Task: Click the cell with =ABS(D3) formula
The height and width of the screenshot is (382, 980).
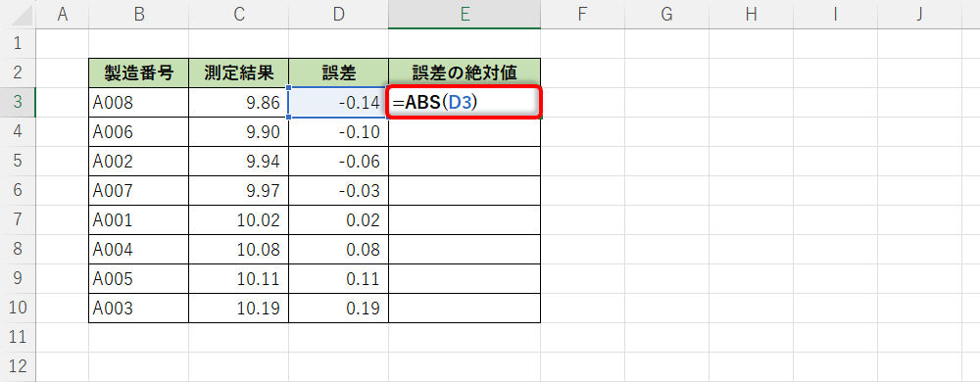Action: pyautogui.click(x=465, y=103)
